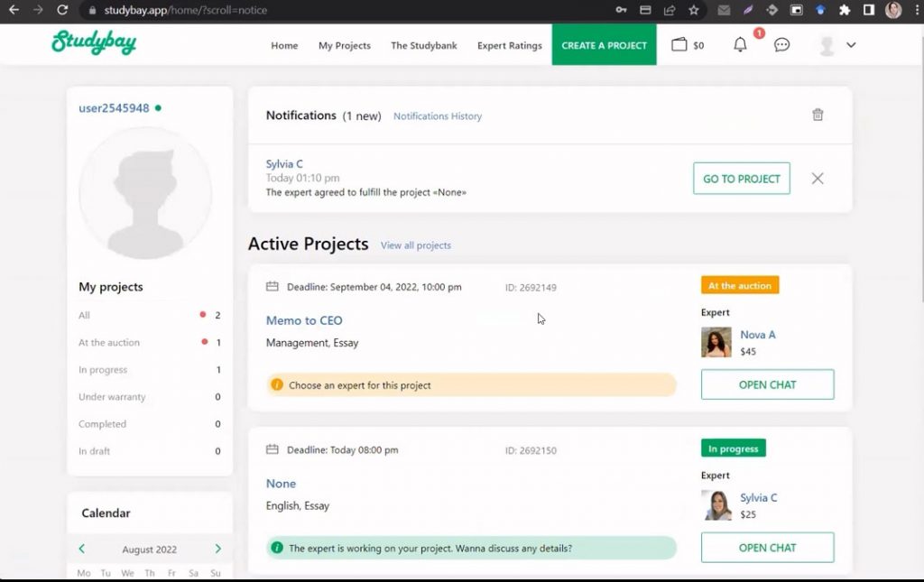This screenshot has width=924, height=582.
Task: Click the notification bell icon
Action: pyautogui.click(x=740, y=44)
